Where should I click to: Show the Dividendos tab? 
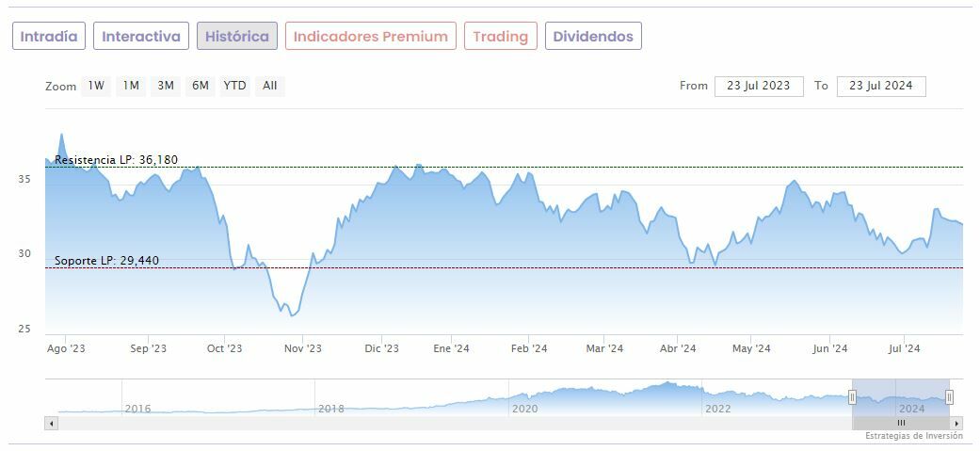[593, 37]
